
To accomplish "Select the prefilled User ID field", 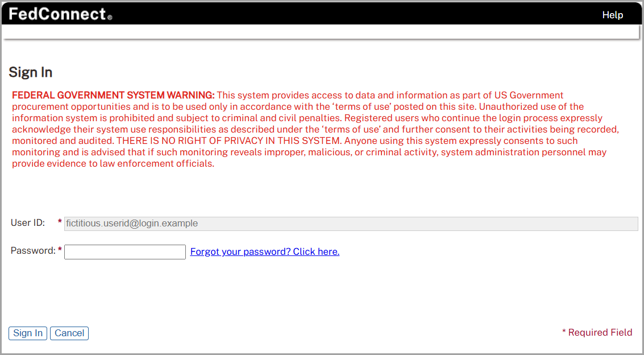I will [x=350, y=223].
